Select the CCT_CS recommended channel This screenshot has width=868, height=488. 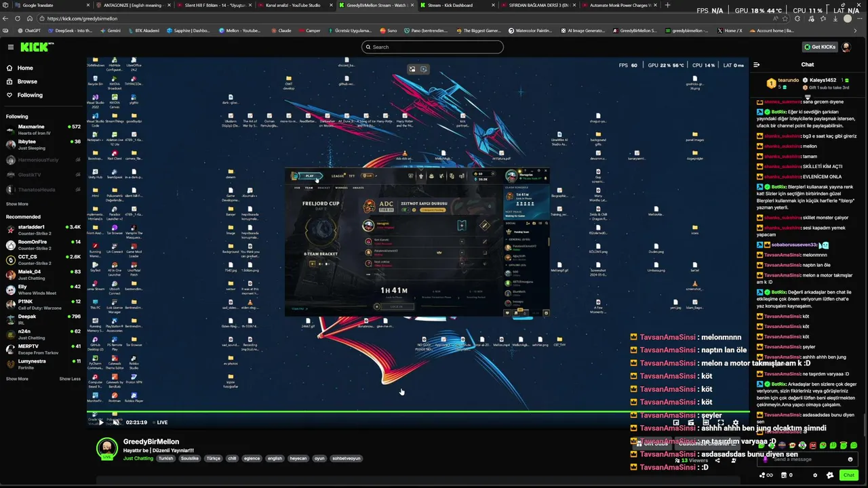pyautogui.click(x=43, y=260)
